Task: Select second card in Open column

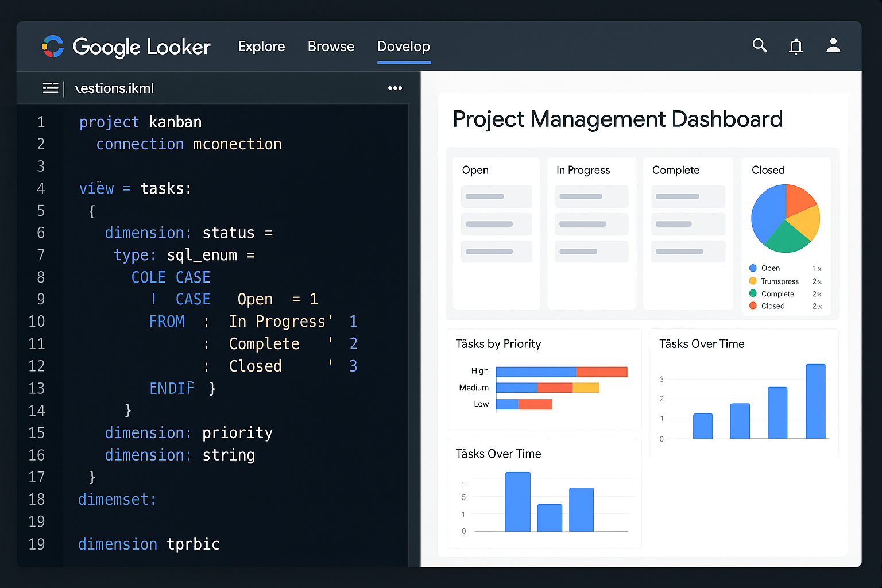Action: [497, 224]
